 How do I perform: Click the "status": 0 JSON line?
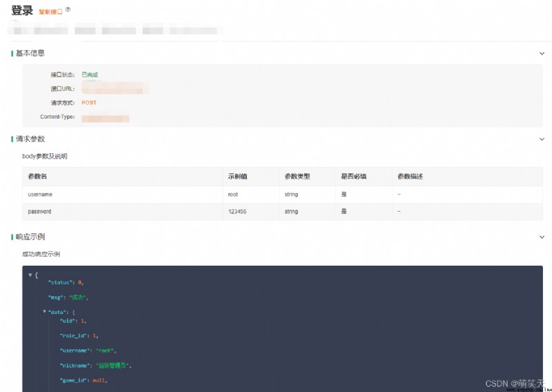point(66,282)
